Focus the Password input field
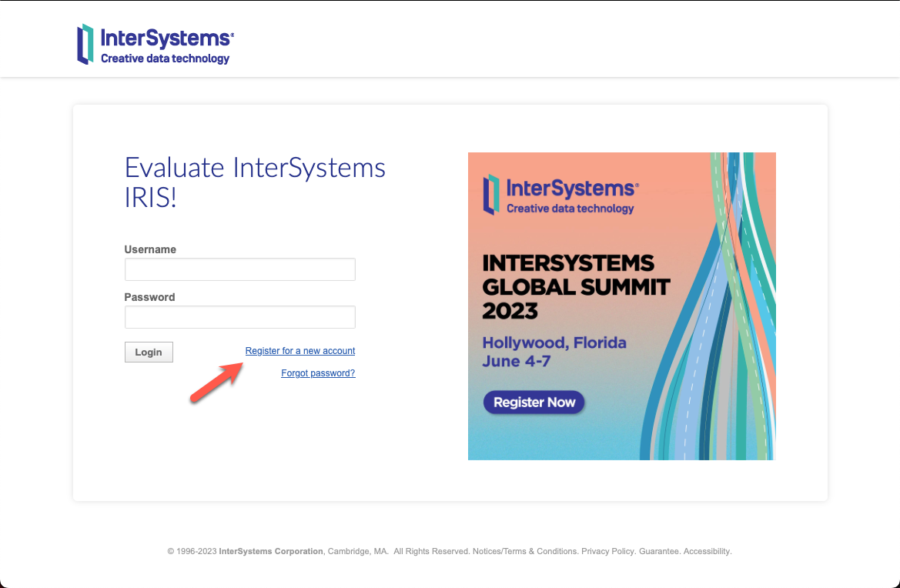900x588 pixels. pos(239,317)
